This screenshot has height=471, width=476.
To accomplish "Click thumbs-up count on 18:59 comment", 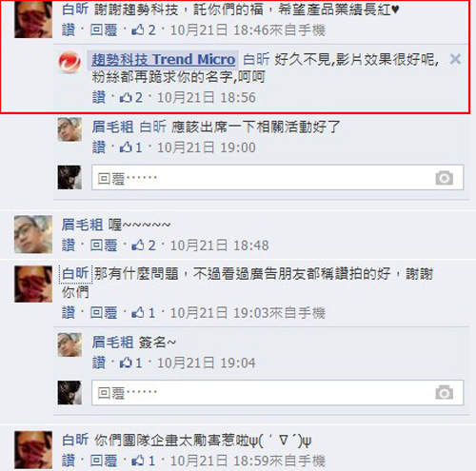I will click(x=144, y=461).
